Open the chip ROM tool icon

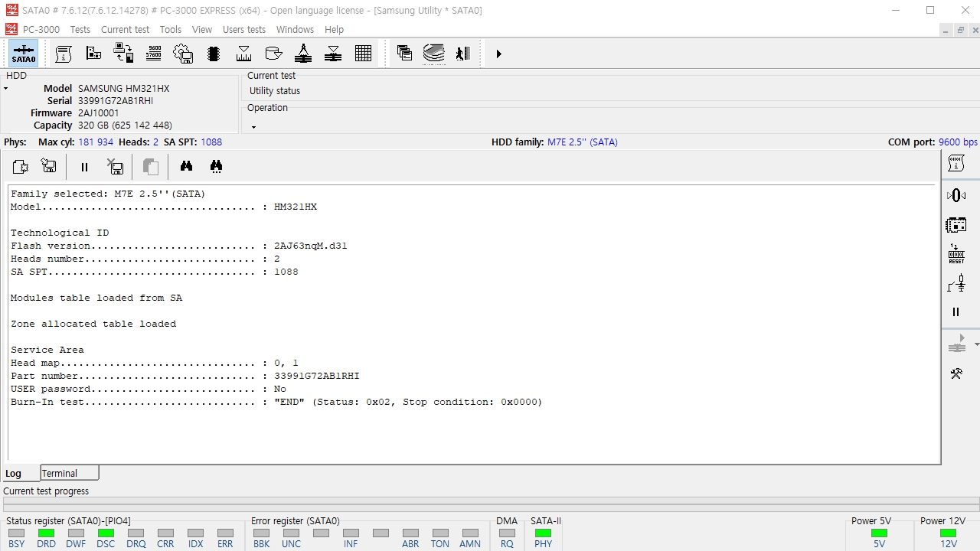click(x=214, y=54)
